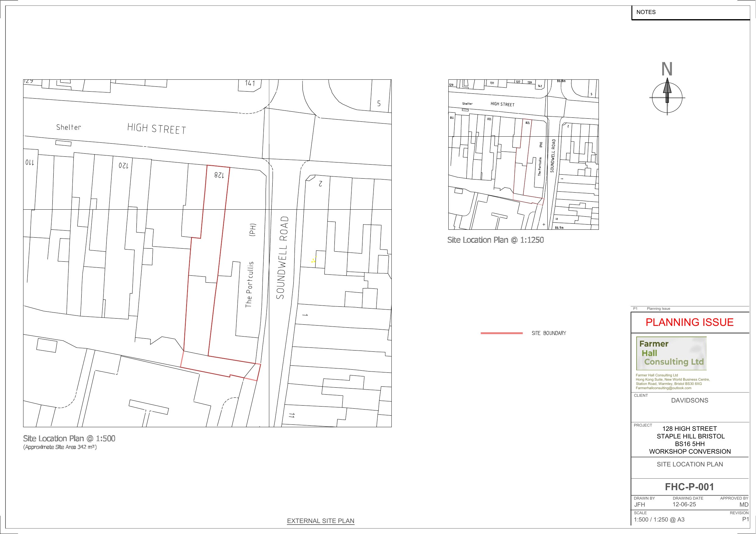Click the HIGH STREET label on large map
Image resolution: width=756 pixels, height=534 pixels.
coord(157,129)
